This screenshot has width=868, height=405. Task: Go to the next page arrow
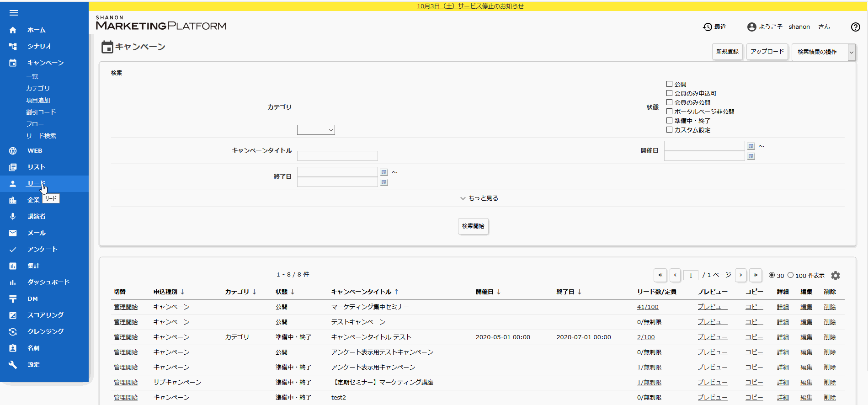740,275
